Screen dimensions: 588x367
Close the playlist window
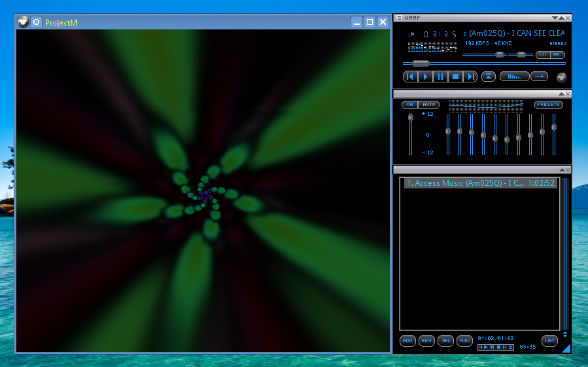[568, 170]
